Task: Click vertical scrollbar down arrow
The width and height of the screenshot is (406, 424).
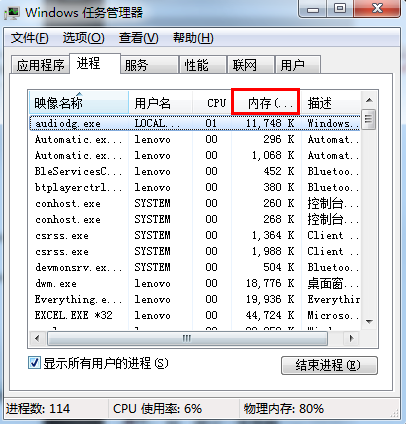Action: [369, 322]
